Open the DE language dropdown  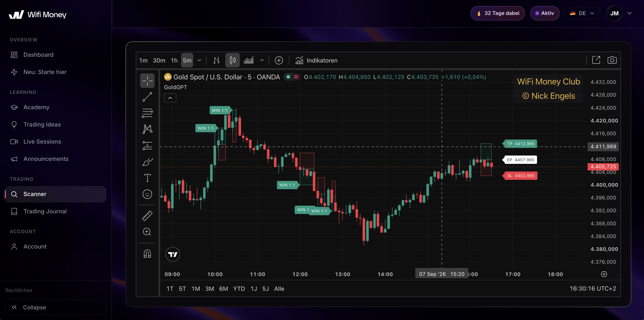tap(582, 13)
